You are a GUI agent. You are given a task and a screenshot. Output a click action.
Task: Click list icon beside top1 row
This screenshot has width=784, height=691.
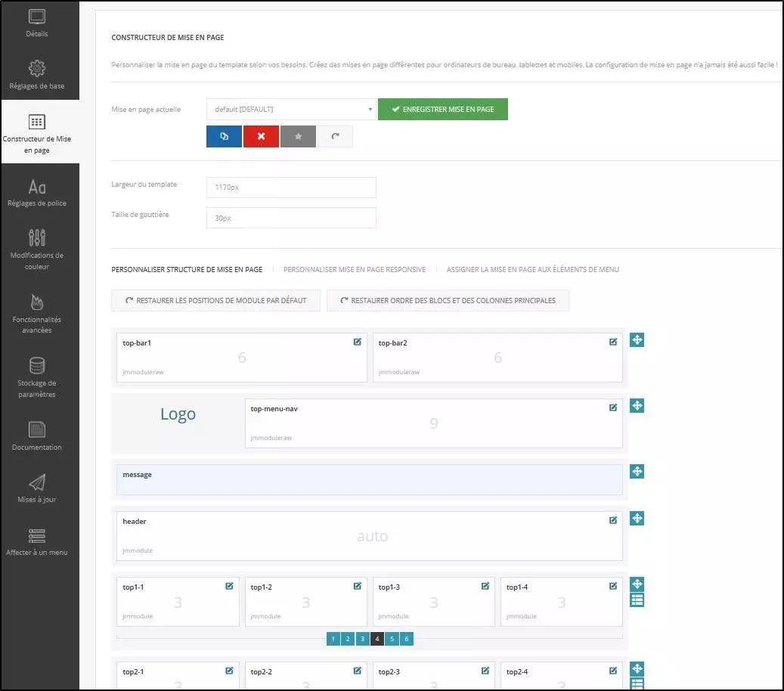coord(637,600)
